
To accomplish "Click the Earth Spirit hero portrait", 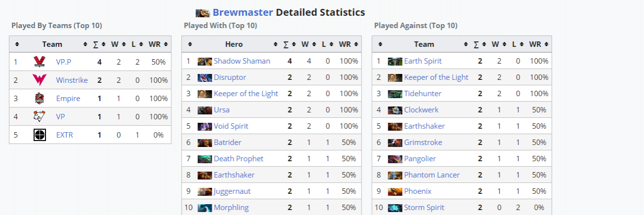I will coord(395,61).
